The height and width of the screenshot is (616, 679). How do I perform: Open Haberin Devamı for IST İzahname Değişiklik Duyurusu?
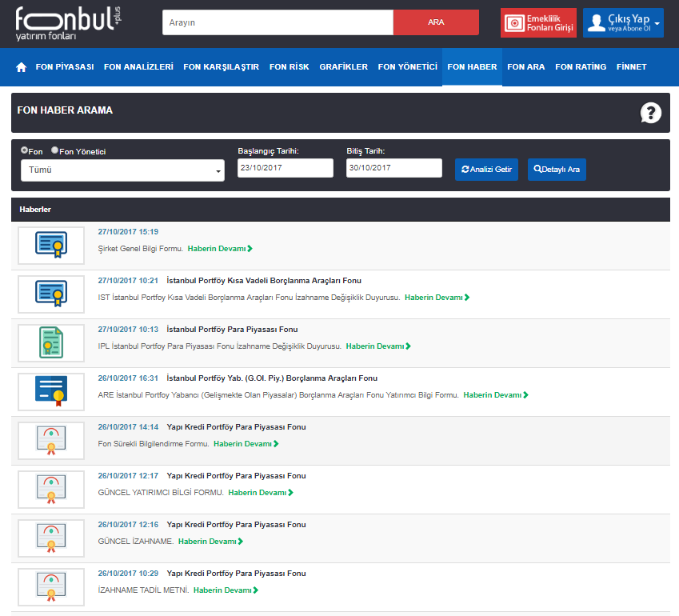[x=437, y=298]
